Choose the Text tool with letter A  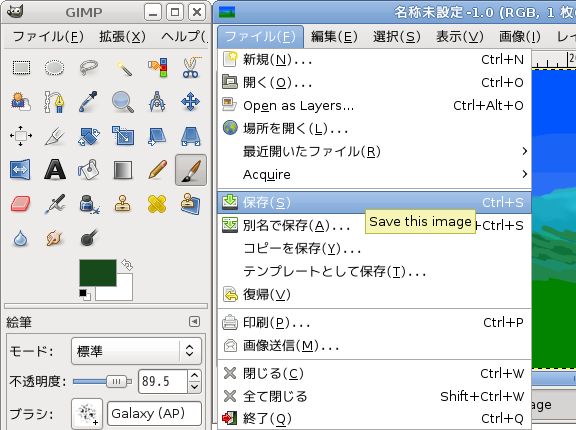coord(55,170)
